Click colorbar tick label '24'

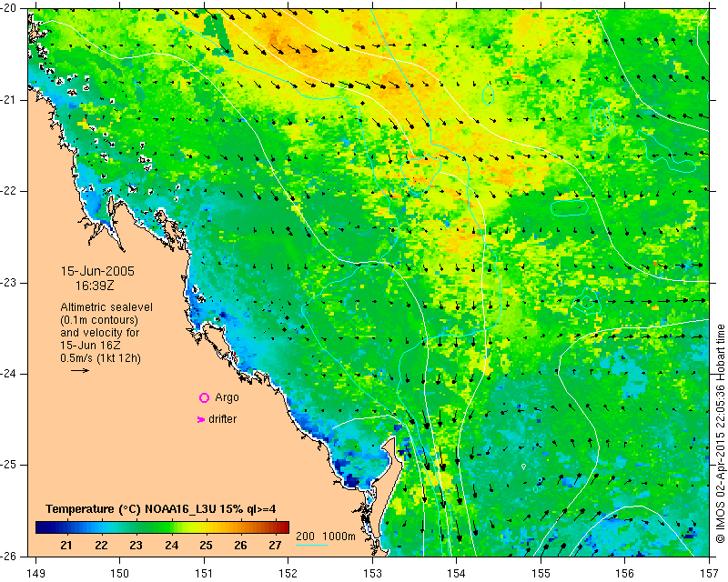pyautogui.click(x=171, y=546)
